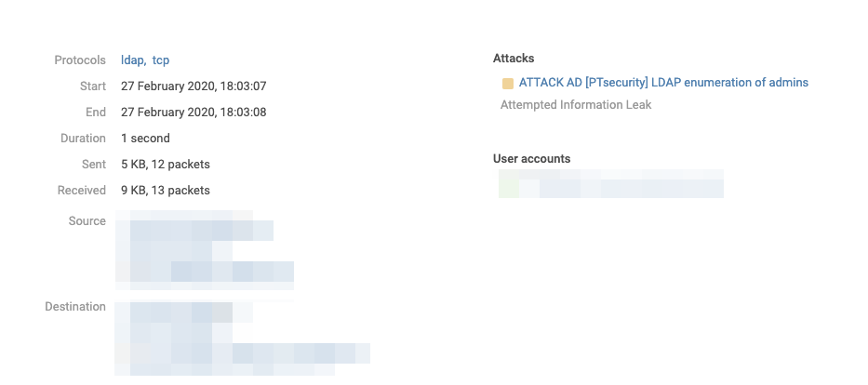Select the Start timestamp 18:03:07 value
This screenshot has height=385, width=868.
194,86
